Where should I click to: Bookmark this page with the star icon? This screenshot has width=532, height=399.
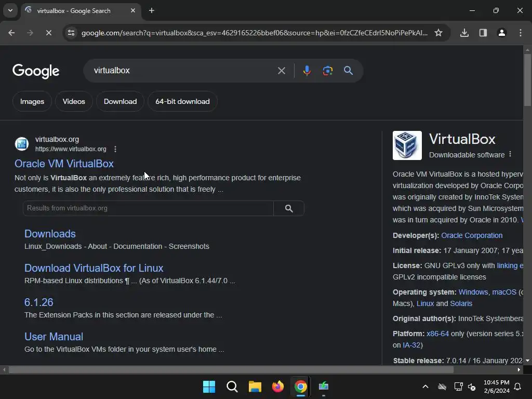coord(438,33)
